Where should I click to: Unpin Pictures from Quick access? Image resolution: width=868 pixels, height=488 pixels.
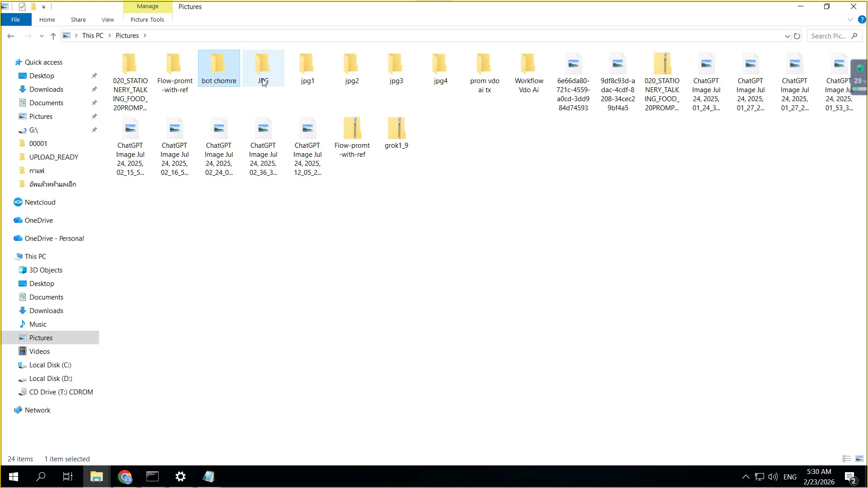pyautogui.click(x=94, y=116)
